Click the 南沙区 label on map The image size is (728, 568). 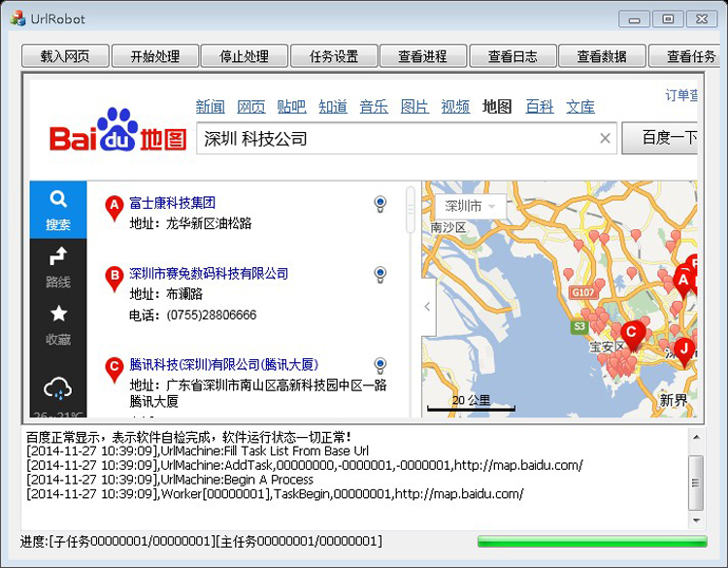448,227
